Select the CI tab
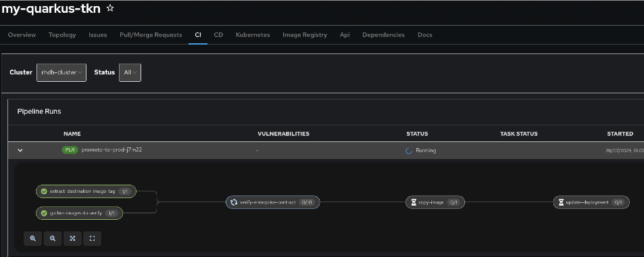644x257 pixels. tap(198, 35)
